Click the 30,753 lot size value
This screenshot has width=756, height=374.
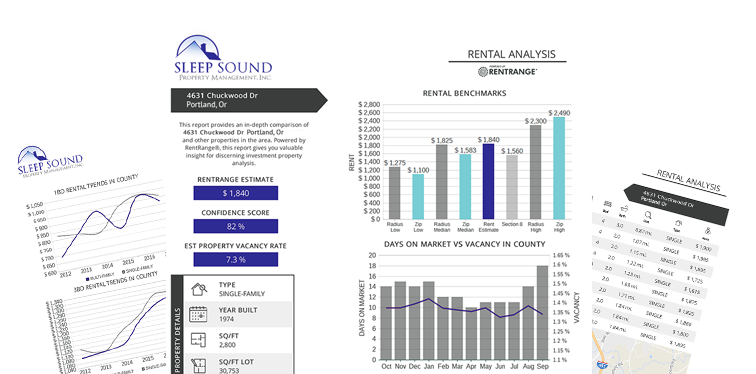[x=229, y=371]
